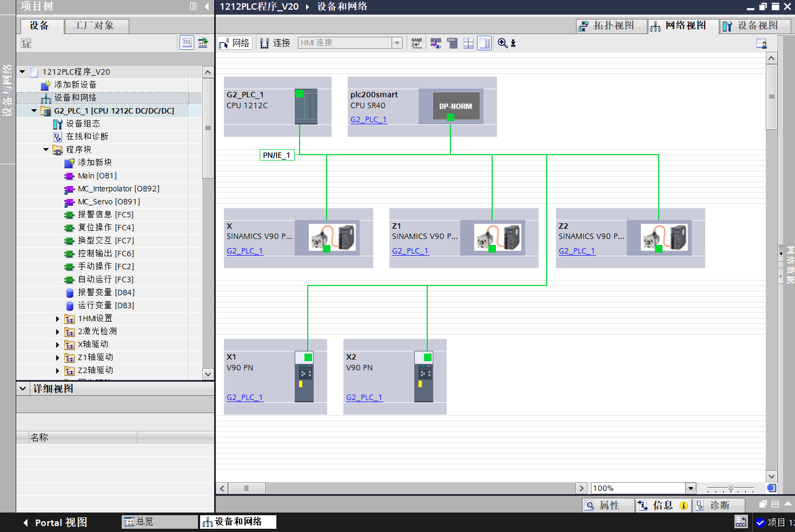Switch to 设备视图 device view tab
The image size is (795, 532).
[x=756, y=25]
